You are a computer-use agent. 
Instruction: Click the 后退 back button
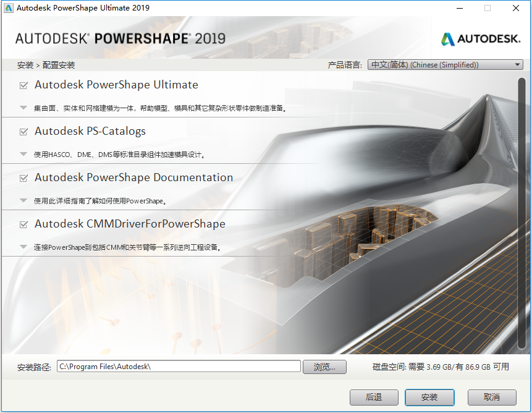[x=374, y=397]
